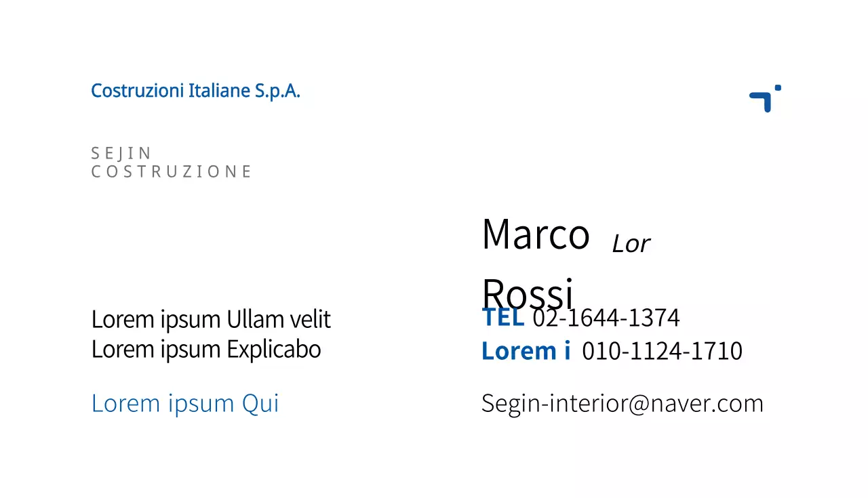
Task: Click the italic Lor text
Action: [630, 244]
